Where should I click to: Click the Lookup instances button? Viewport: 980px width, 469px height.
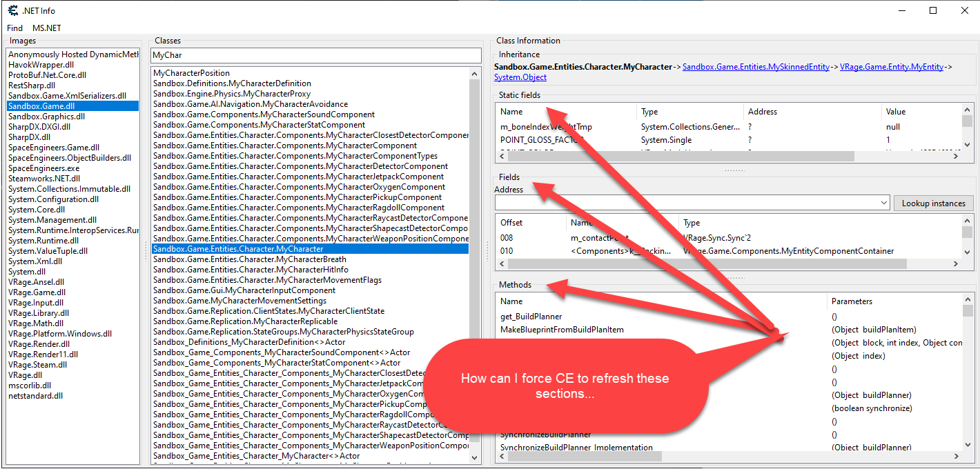pyautogui.click(x=933, y=202)
